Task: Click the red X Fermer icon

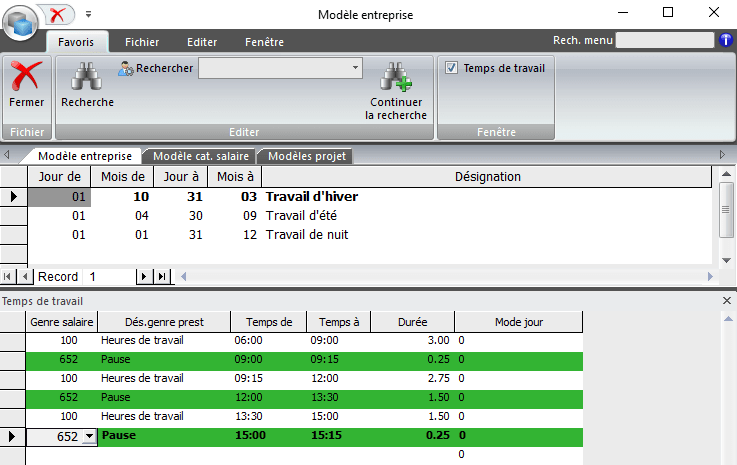Action: pyautogui.click(x=26, y=79)
